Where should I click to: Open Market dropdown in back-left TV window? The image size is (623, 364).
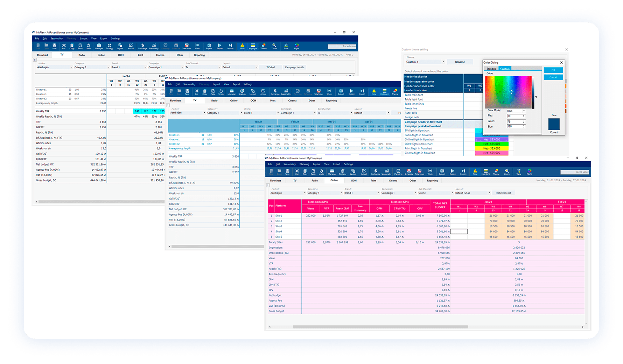[55, 67]
